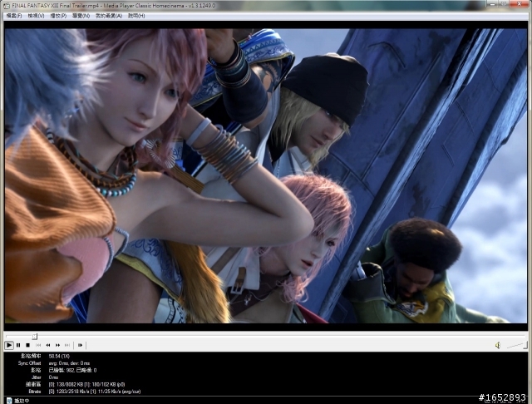Mute audio with the speaker icon
This screenshot has height=404, width=532.
[x=498, y=345]
